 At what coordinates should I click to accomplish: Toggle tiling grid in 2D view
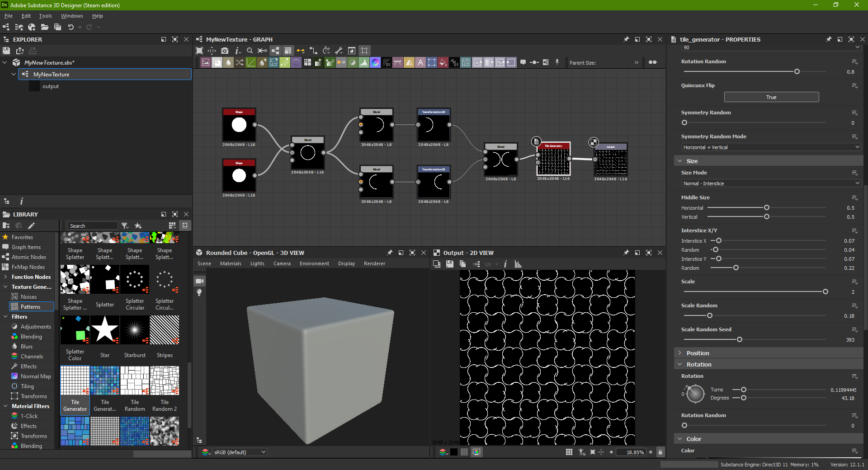click(x=569, y=452)
